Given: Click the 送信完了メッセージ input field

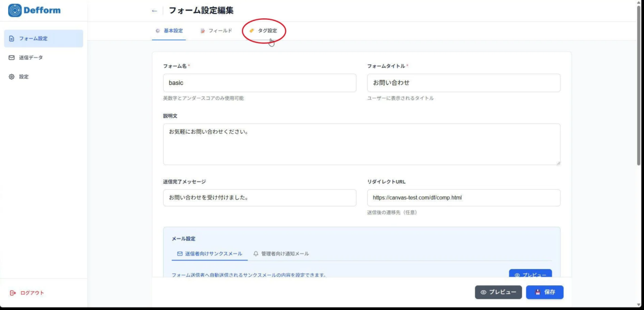Looking at the screenshot, I should click(x=260, y=198).
